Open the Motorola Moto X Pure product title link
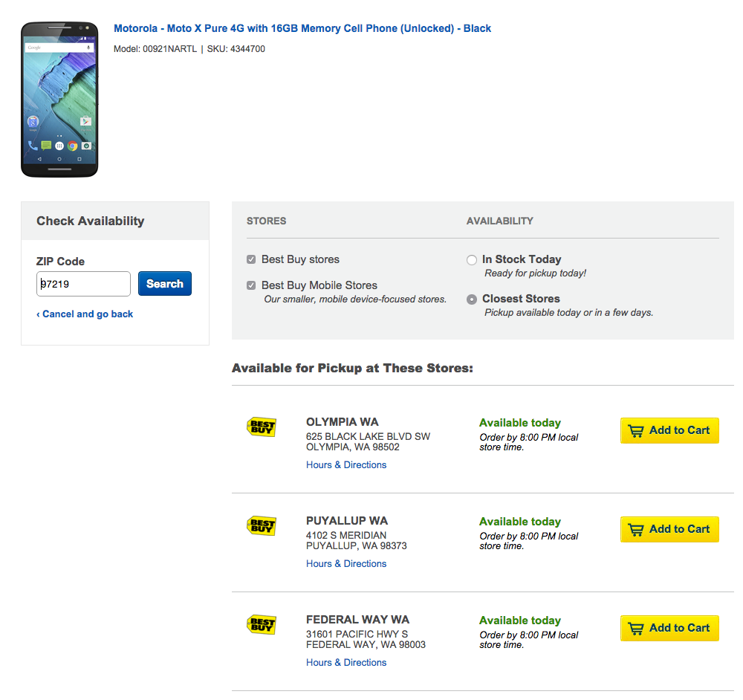This screenshot has width=743, height=700. 302,28
